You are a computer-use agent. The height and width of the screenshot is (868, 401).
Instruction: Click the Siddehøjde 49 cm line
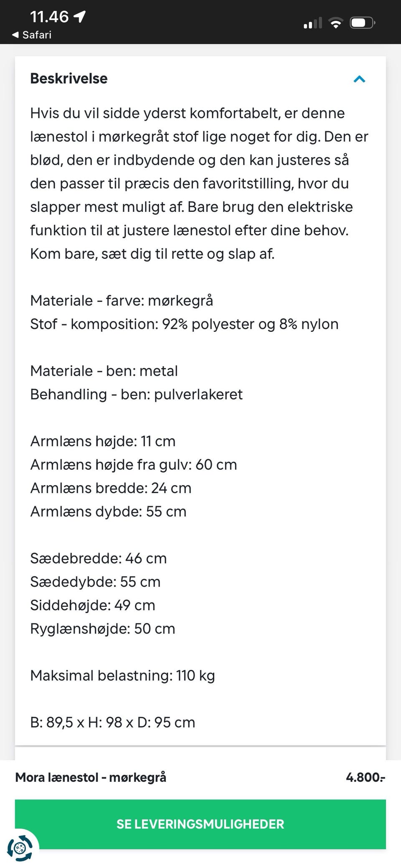pyautogui.click(x=93, y=605)
